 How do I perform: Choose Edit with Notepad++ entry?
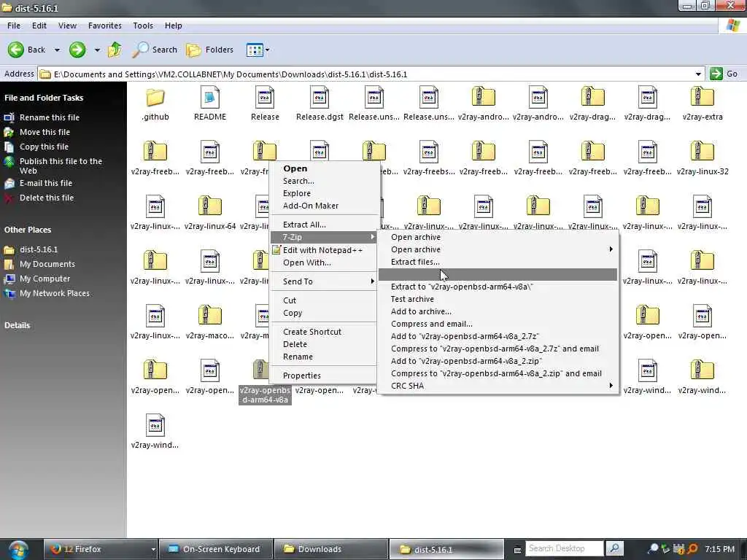tap(322, 250)
